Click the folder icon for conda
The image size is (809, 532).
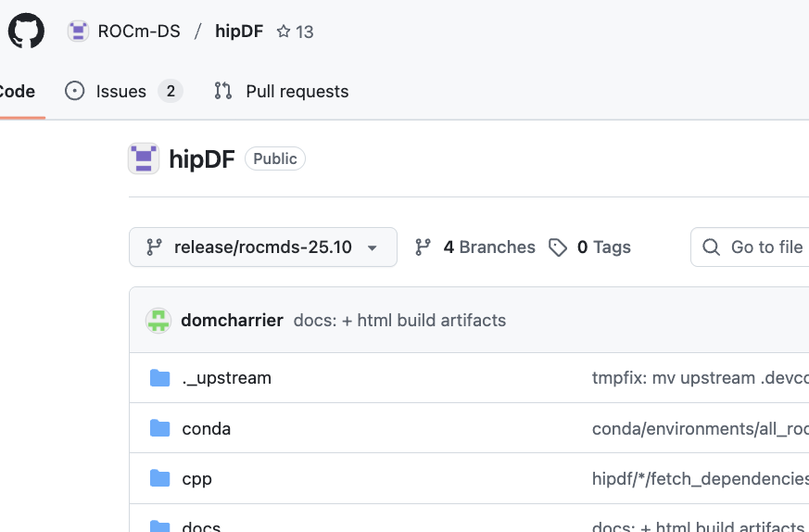tap(160, 428)
